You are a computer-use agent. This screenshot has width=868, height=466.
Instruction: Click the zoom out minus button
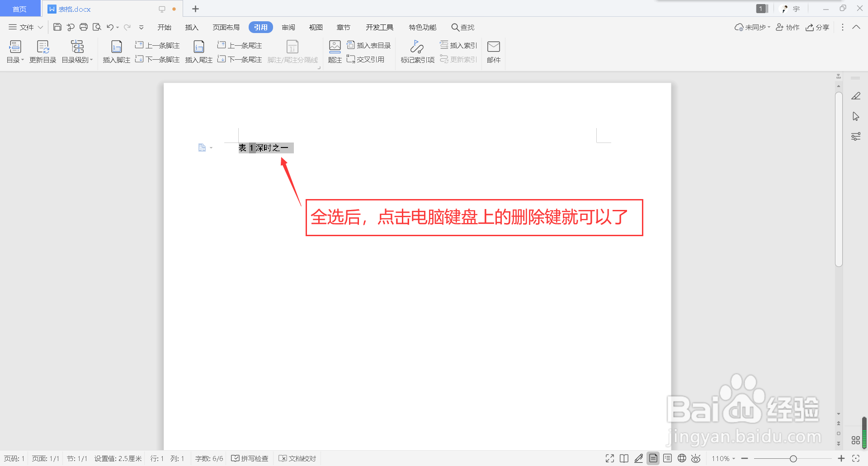pyautogui.click(x=745, y=458)
